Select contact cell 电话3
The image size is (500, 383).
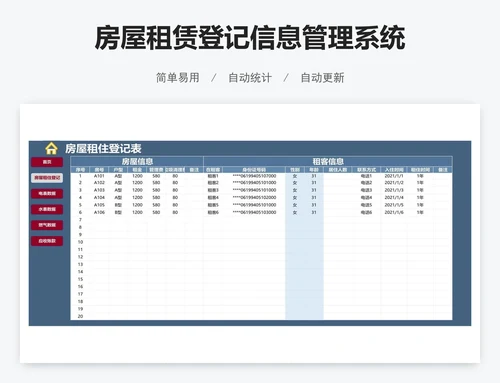click(x=366, y=190)
